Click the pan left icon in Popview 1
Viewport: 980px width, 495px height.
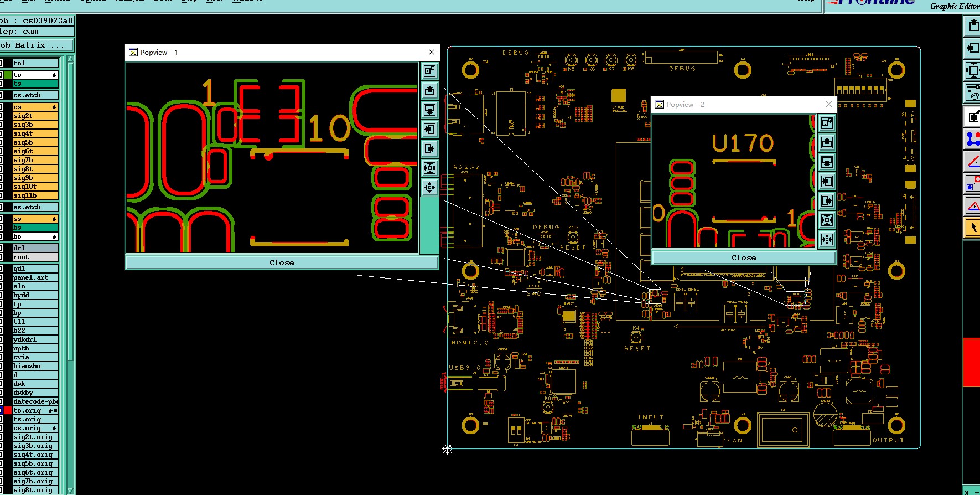click(429, 129)
